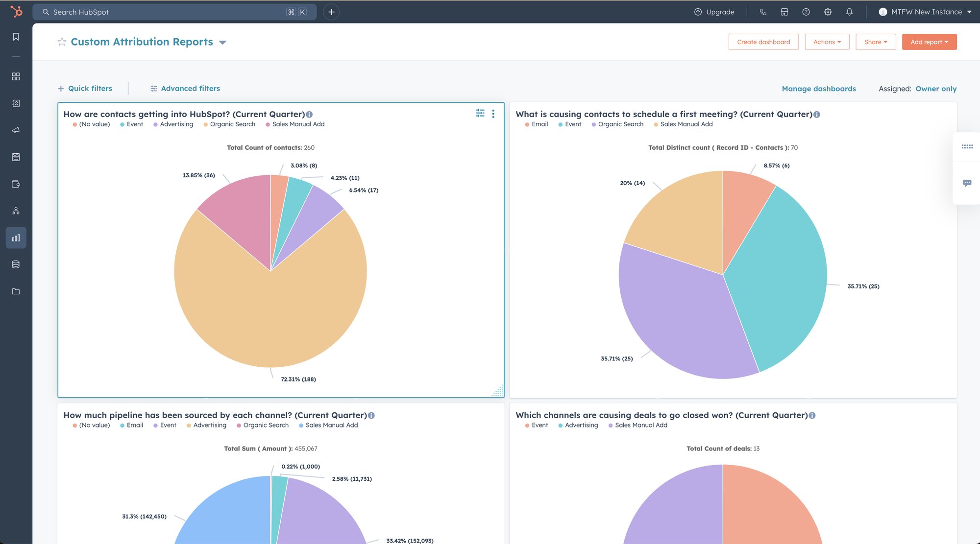
Task: Open the marketplace storefront icon
Action: 784,12
